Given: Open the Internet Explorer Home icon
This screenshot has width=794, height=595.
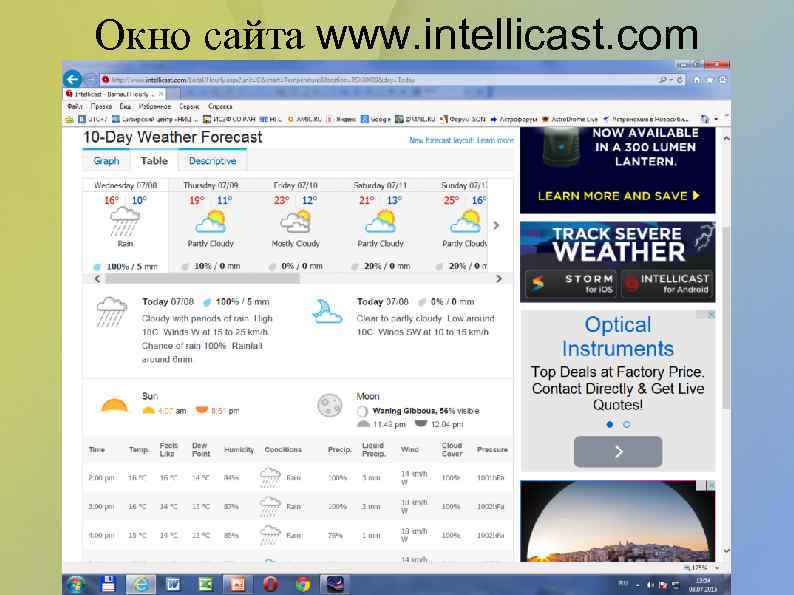Looking at the screenshot, I should point(697,80).
